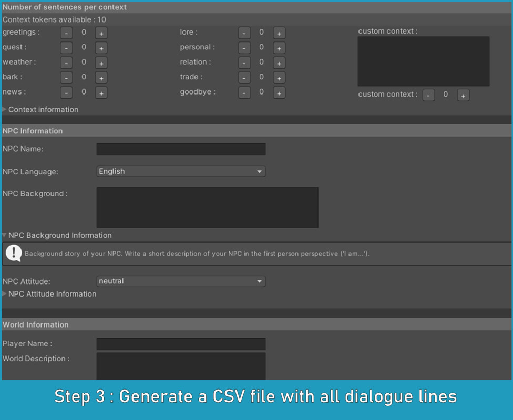Decrement the personal sentence count

pyautogui.click(x=244, y=47)
